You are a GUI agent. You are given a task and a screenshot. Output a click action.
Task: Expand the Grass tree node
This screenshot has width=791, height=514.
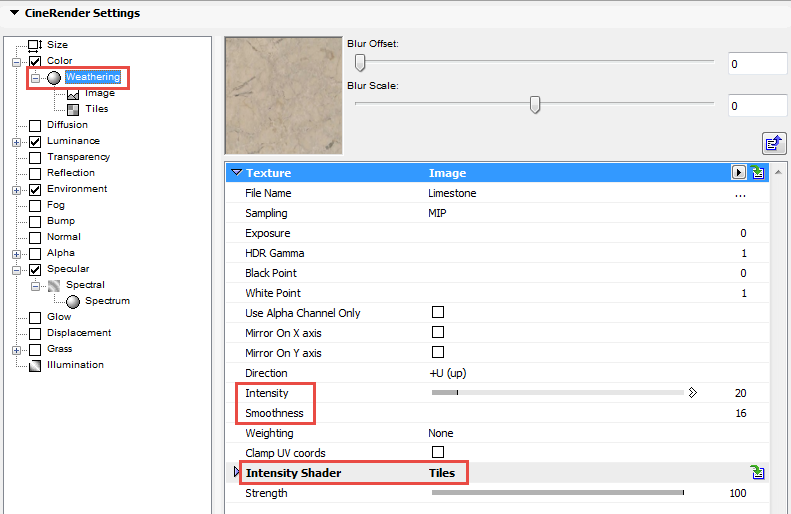(16, 350)
